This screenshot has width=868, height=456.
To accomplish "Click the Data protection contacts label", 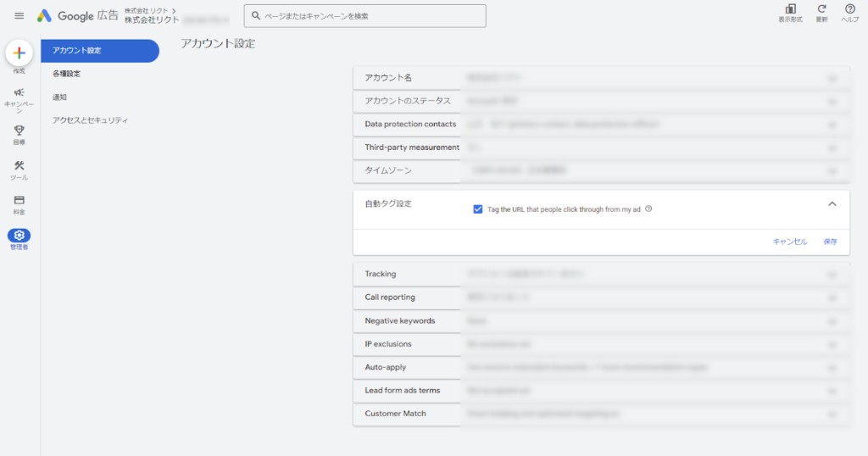I will click(410, 124).
